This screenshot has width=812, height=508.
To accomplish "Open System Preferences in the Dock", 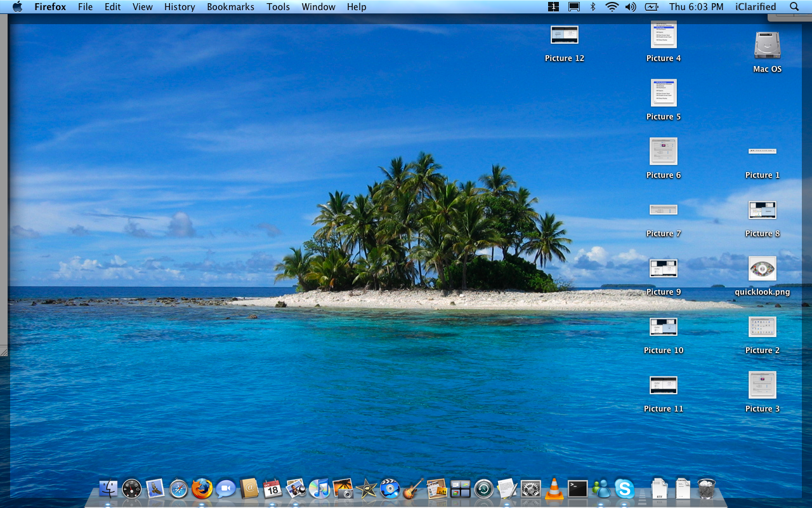I will 531,488.
